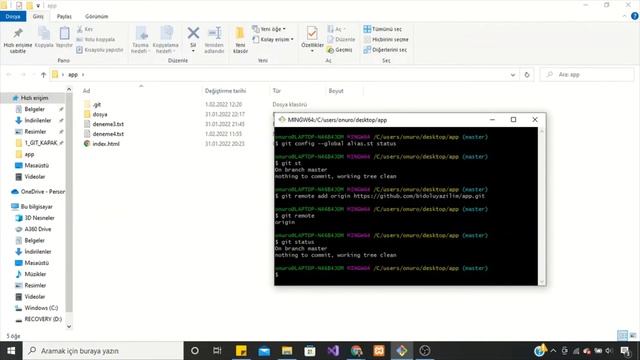Select Bu bilgisayar in navigation pane
Image resolution: width=640 pixels, height=360 pixels.
(x=36, y=207)
